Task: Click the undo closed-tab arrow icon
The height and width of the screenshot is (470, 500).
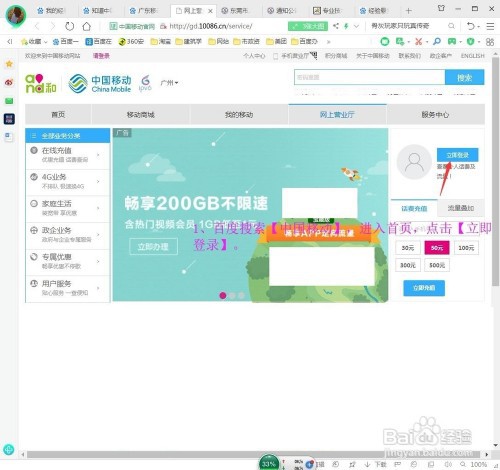Action: [471, 26]
